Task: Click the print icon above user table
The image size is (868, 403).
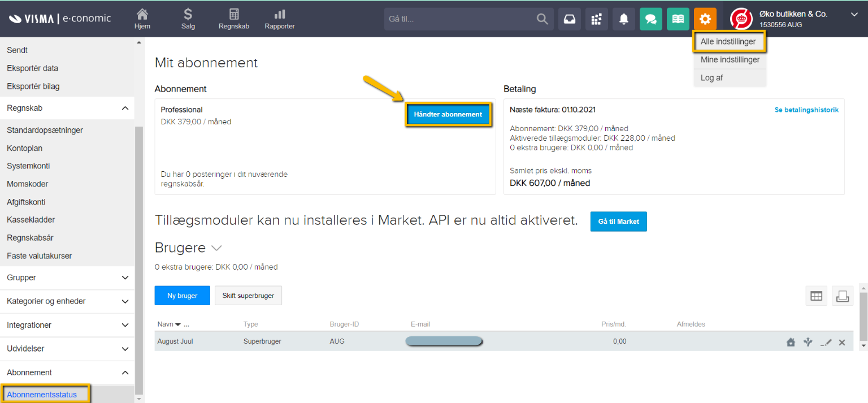Action: 842,296
